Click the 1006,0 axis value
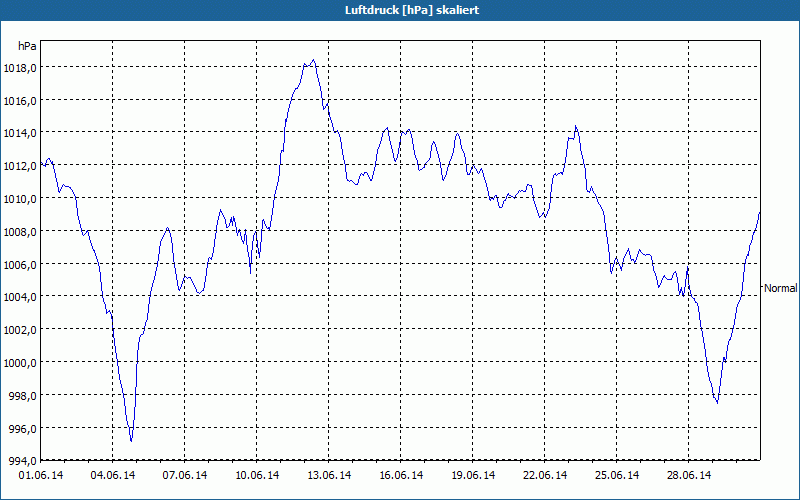 pos(20,265)
